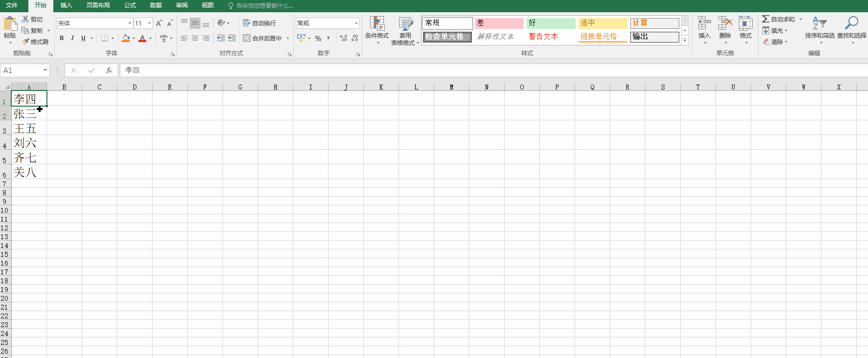The width and height of the screenshot is (868, 358).
Task: Click the insert function fx icon
Action: [109, 70]
